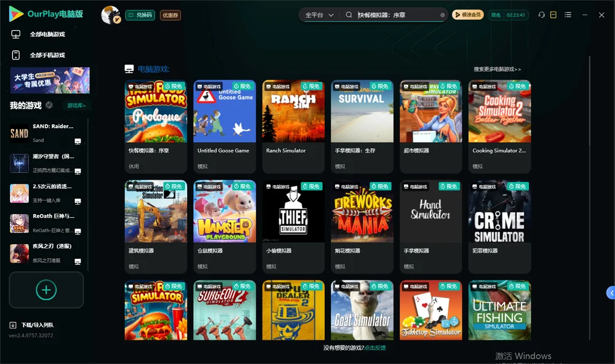Open the 优惠券 coupon button
615x364 pixels.
tap(170, 15)
